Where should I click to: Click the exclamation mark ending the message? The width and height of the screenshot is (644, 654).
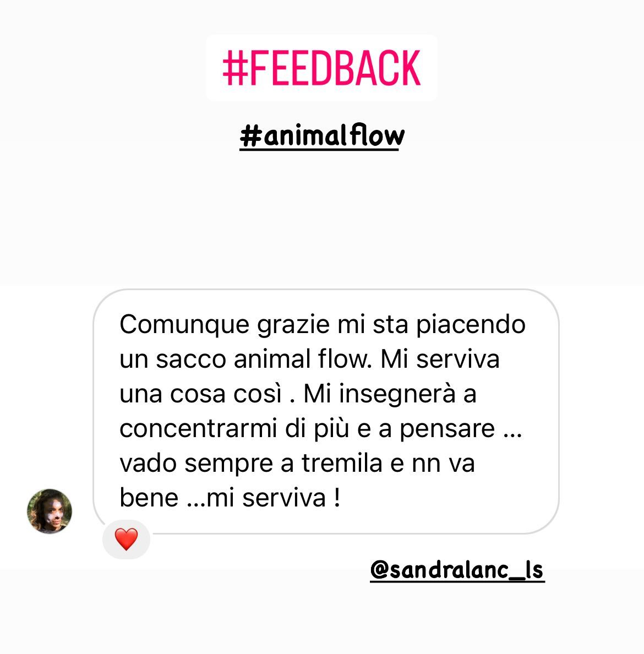click(337, 497)
